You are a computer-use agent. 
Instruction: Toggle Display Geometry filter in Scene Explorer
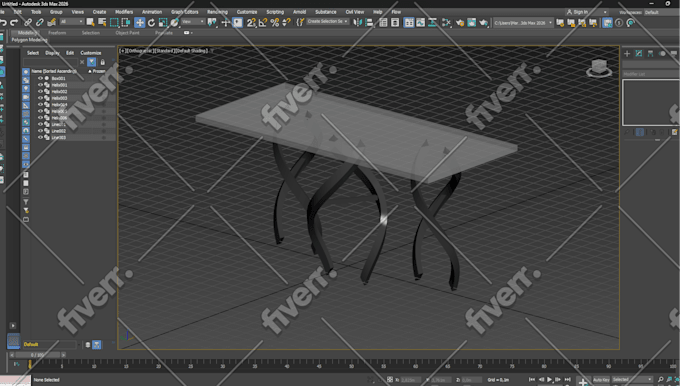pyautogui.click(x=26, y=72)
